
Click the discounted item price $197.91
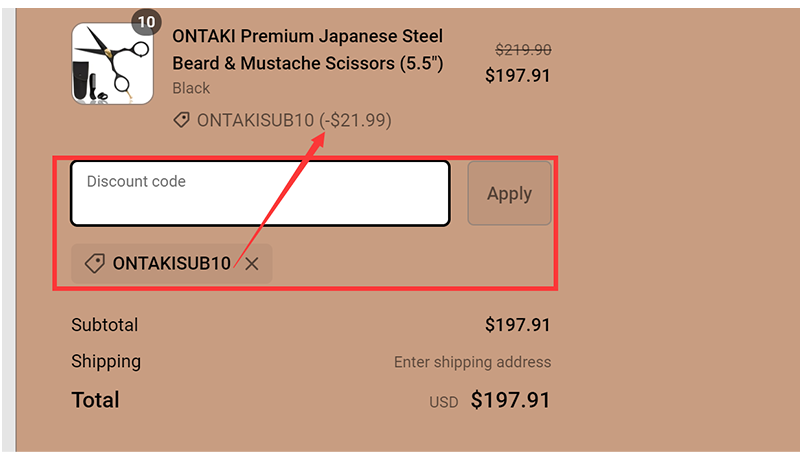point(517,75)
